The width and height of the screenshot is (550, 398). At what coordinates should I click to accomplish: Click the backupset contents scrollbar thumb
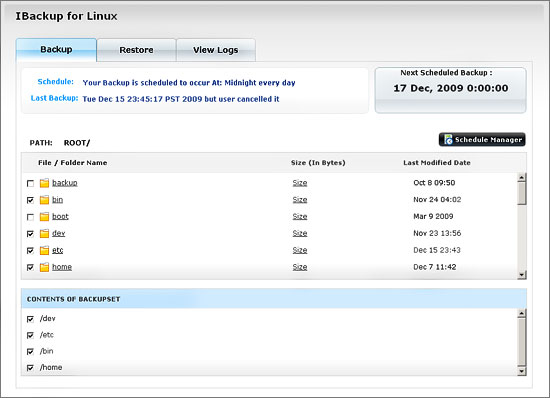pos(522,342)
